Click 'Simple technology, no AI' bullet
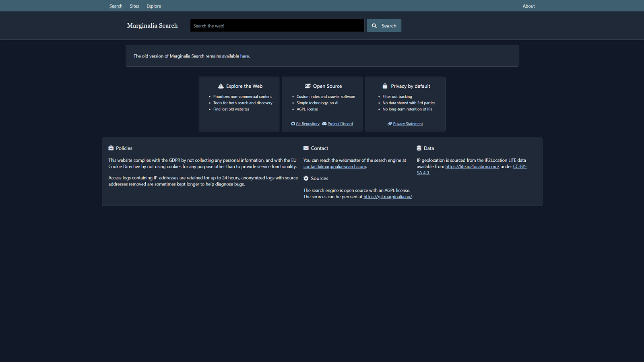644x362 pixels. tap(317, 103)
